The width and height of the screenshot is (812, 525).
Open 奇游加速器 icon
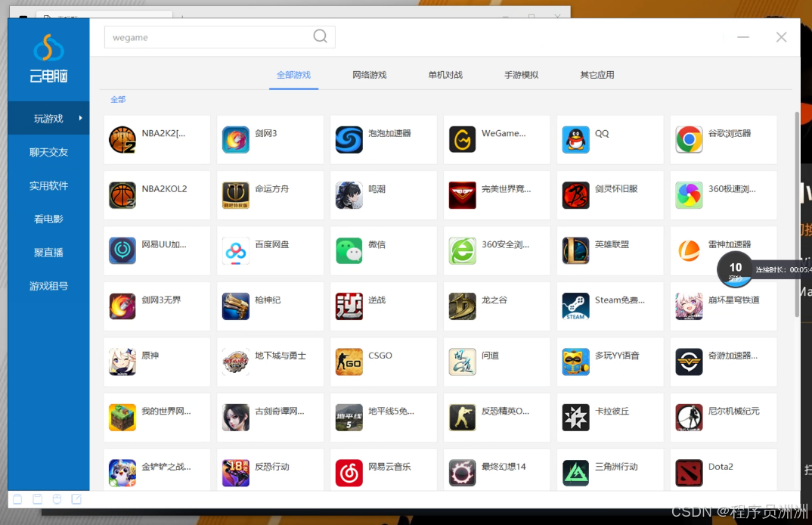click(x=690, y=362)
